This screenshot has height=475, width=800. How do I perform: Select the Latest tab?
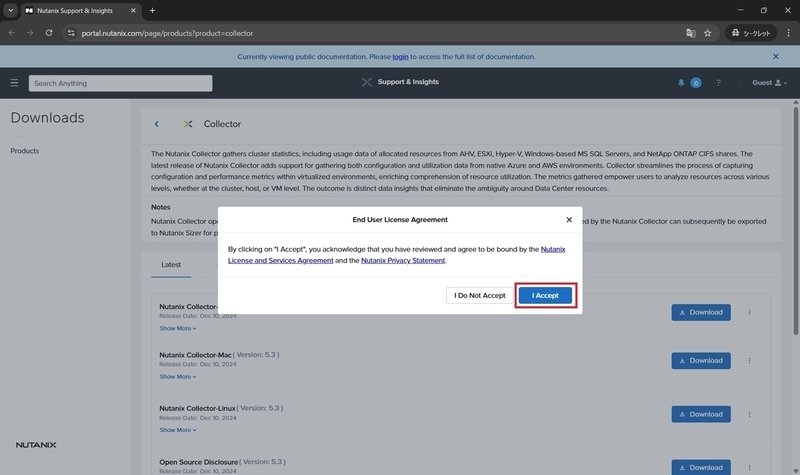(171, 265)
